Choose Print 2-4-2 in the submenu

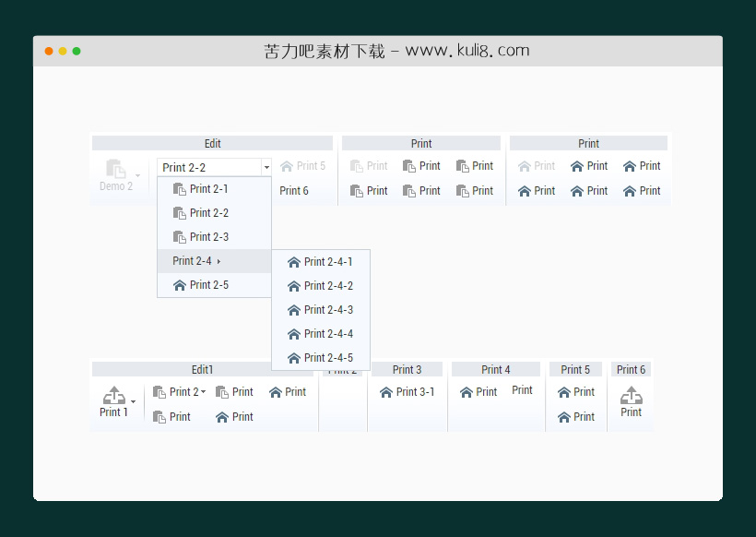[x=328, y=286]
